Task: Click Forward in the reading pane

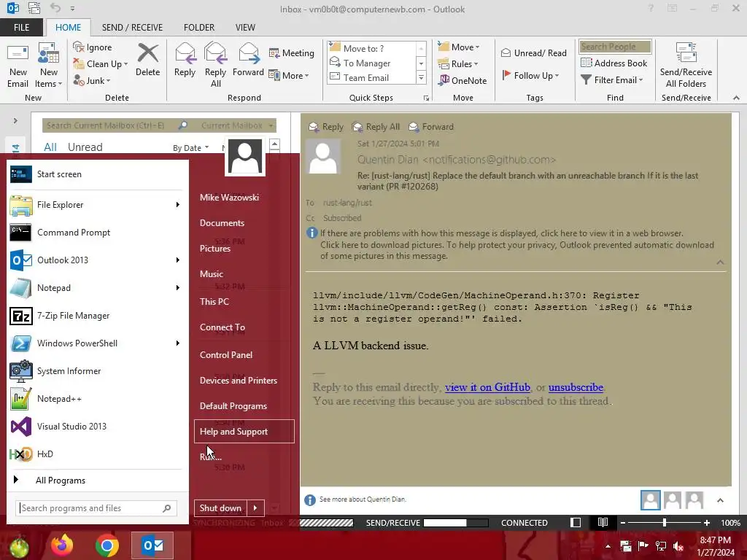Action: pos(431,127)
